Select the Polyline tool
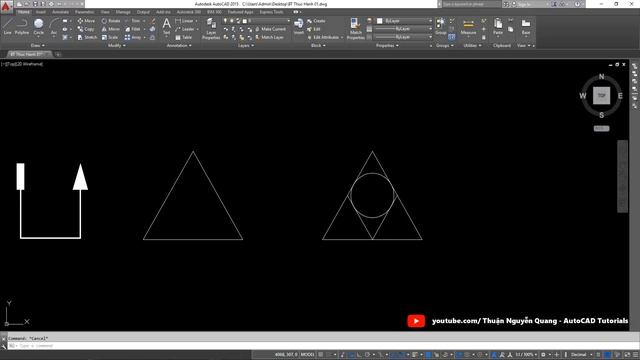640x360 pixels. [22, 26]
